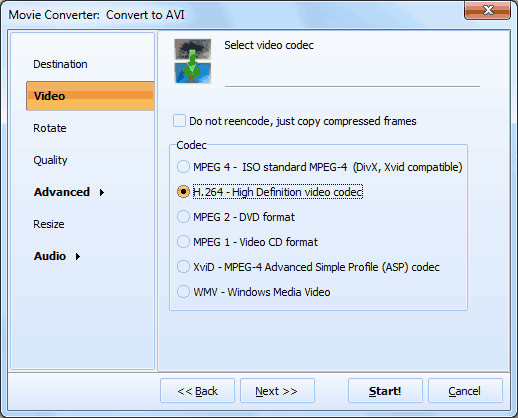Screen dimensions: 518x418
Task: Pick MPEG 1 Video CD format
Action: tap(183, 242)
